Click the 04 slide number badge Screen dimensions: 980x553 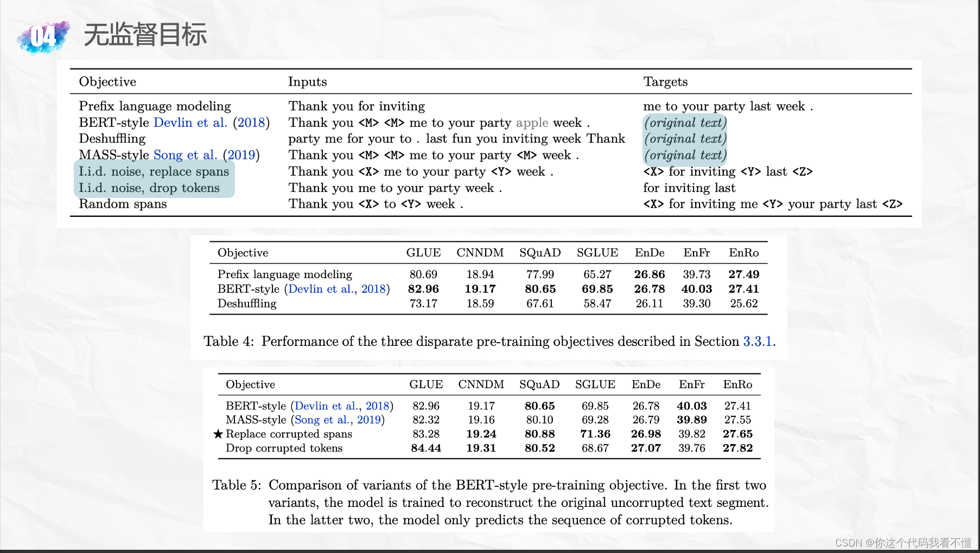tap(43, 37)
